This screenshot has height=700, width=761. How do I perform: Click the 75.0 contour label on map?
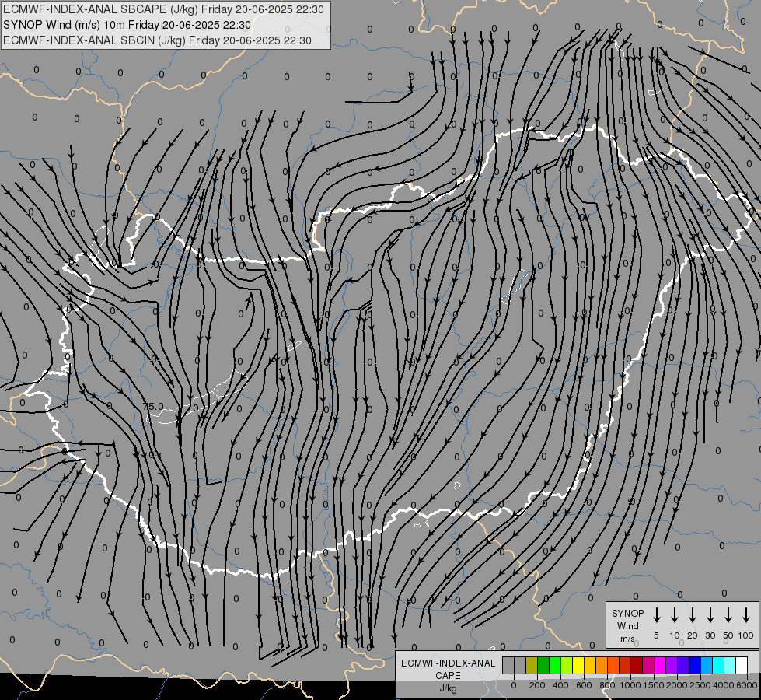click(x=153, y=406)
